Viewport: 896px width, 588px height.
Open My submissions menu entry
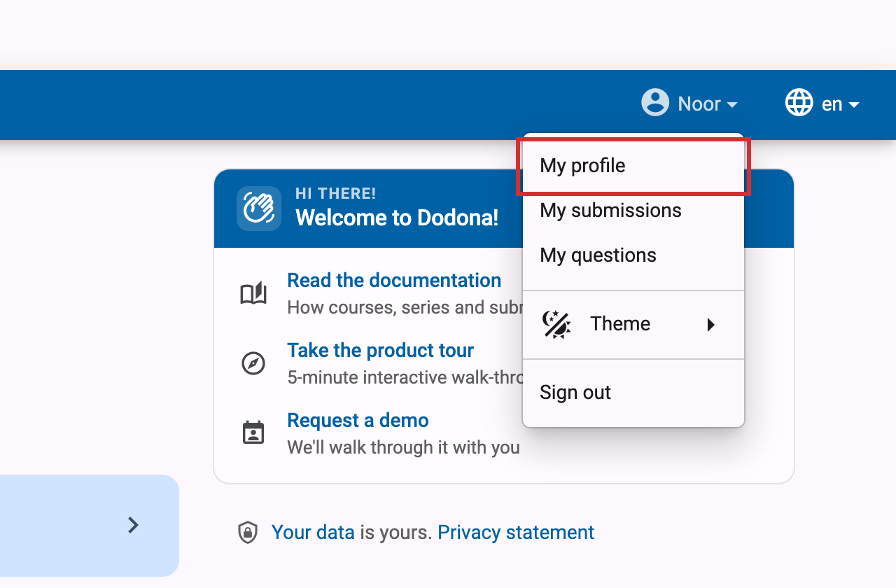point(633,211)
